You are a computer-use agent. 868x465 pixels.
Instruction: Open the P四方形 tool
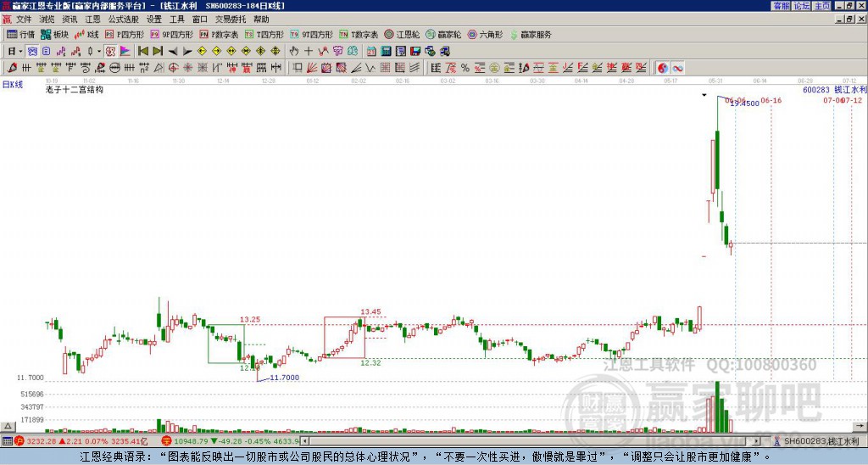tap(125, 34)
